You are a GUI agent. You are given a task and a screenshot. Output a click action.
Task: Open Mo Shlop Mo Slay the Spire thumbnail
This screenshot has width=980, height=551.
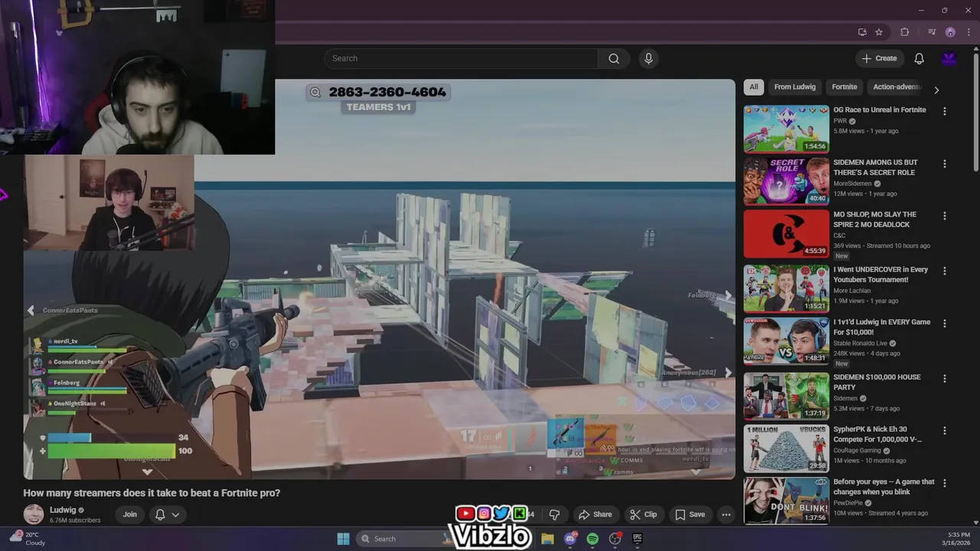(786, 233)
